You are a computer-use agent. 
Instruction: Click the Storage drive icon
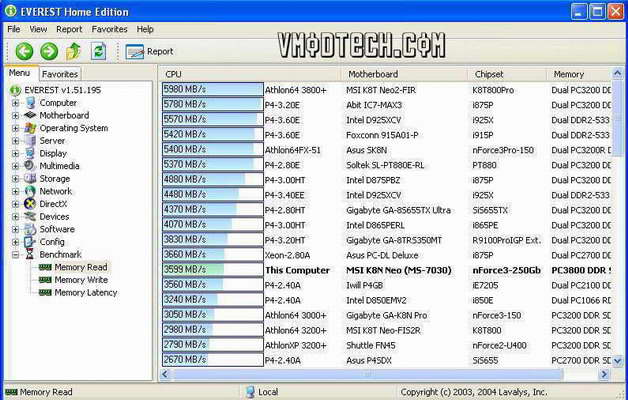point(30,179)
